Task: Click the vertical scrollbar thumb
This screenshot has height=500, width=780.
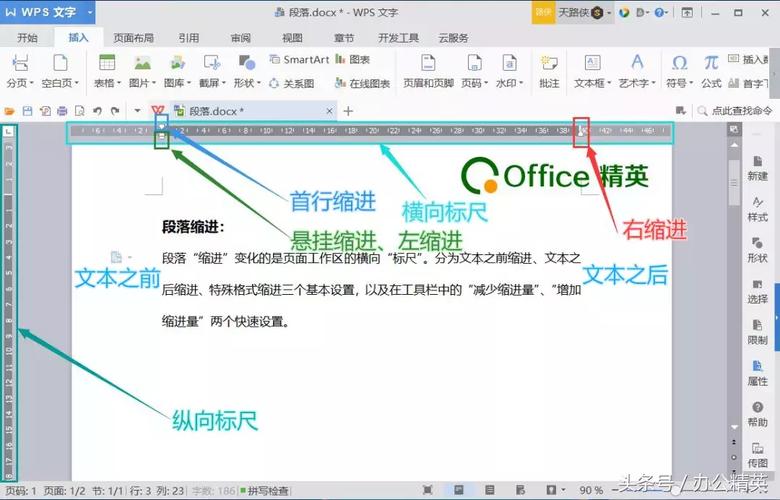Action: coord(734,183)
